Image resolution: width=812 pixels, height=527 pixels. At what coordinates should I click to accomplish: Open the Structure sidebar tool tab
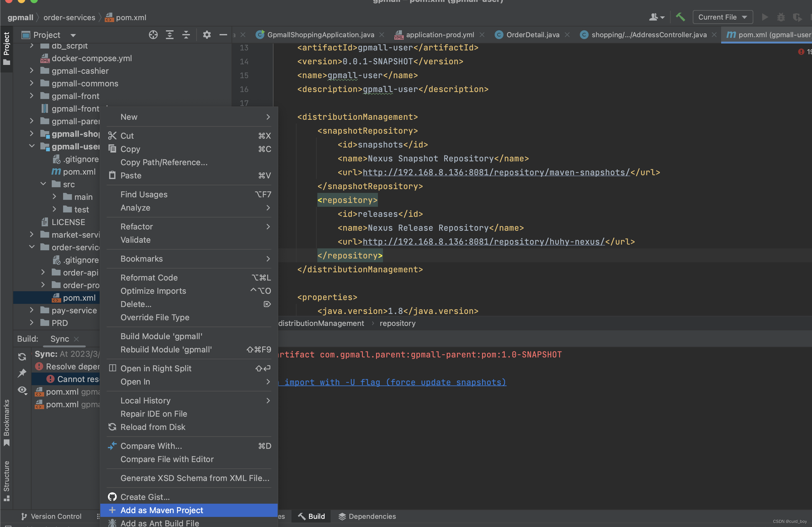point(7,481)
